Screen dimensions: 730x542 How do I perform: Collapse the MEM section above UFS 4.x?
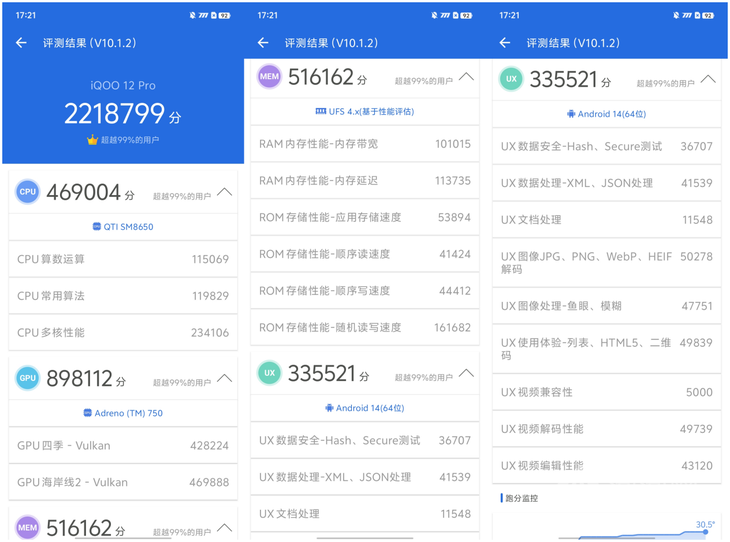tap(466, 77)
